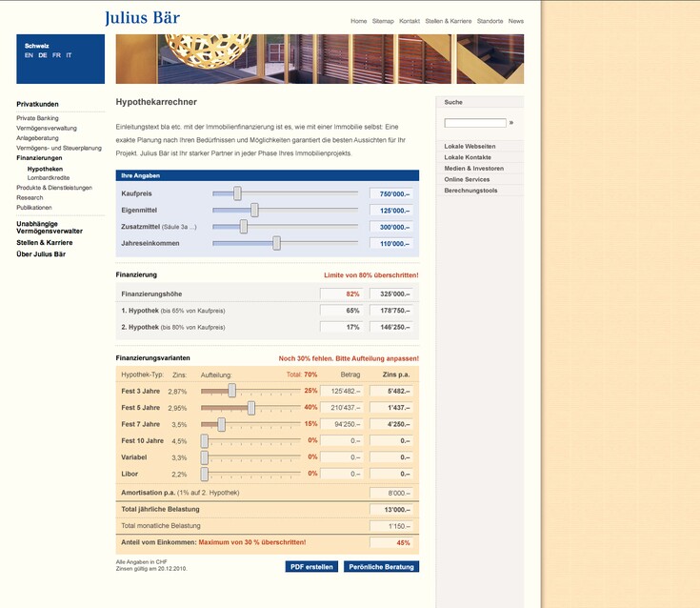
Task: Click the 2. Hypothek amount 146'250
Action: (x=391, y=327)
